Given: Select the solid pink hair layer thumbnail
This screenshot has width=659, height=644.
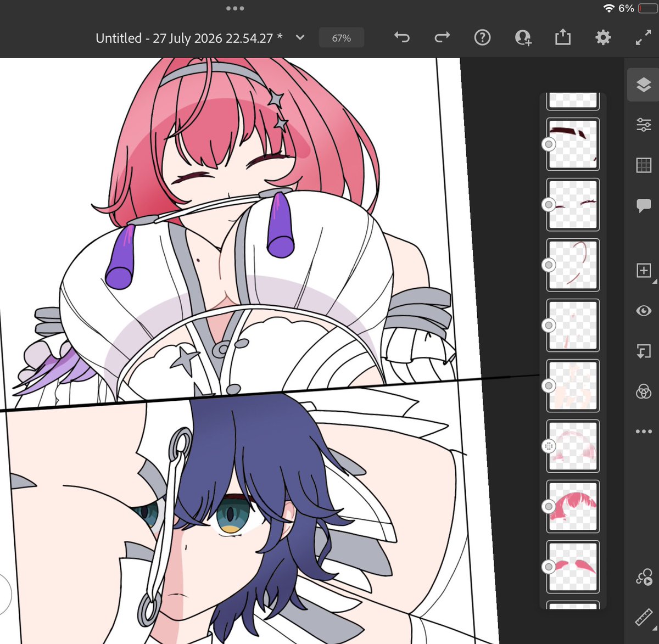Looking at the screenshot, I should (573, 506).
